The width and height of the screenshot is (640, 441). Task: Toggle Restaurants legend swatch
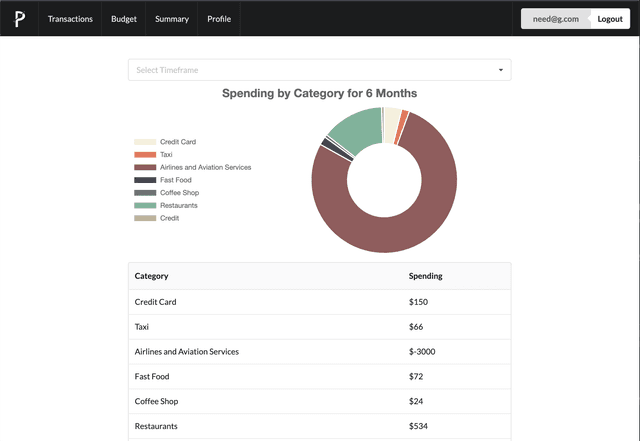click(x=145, y=205)
